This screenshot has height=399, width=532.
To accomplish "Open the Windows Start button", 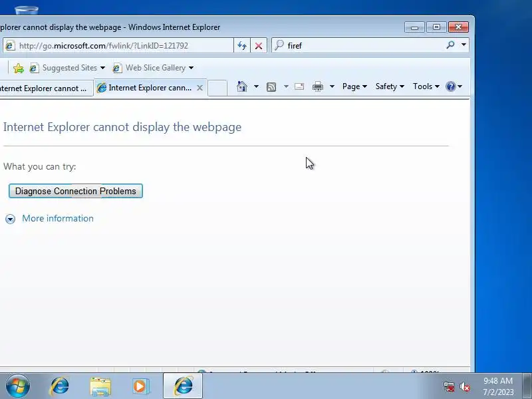I will point(18,386).
